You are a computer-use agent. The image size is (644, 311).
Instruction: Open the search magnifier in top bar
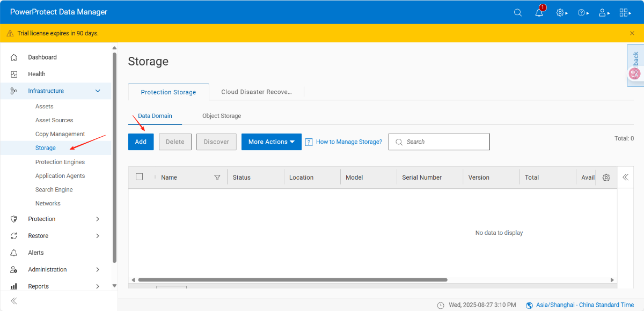pos(518,12)
